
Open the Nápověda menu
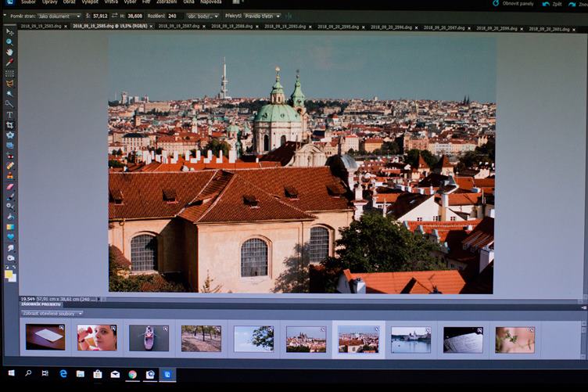pyautogui.click(x=211, y=2)
